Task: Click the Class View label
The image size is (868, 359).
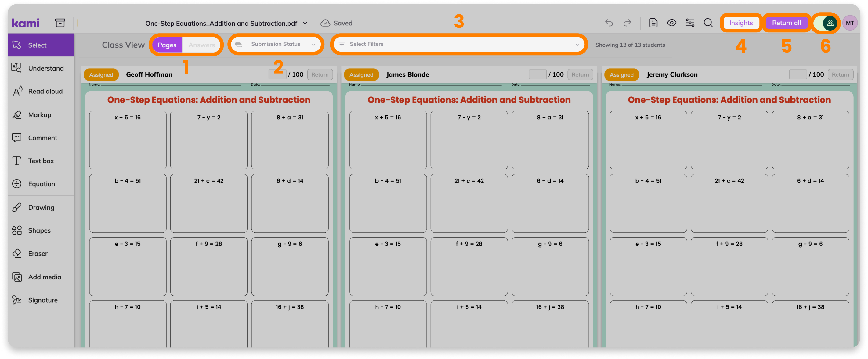Action: pos(123,45)
